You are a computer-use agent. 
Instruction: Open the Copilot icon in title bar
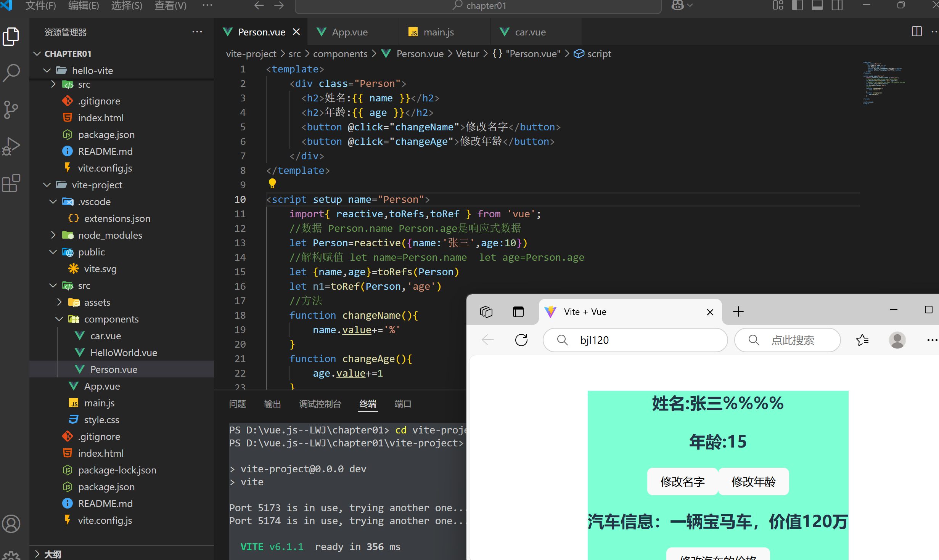[677, 5]
